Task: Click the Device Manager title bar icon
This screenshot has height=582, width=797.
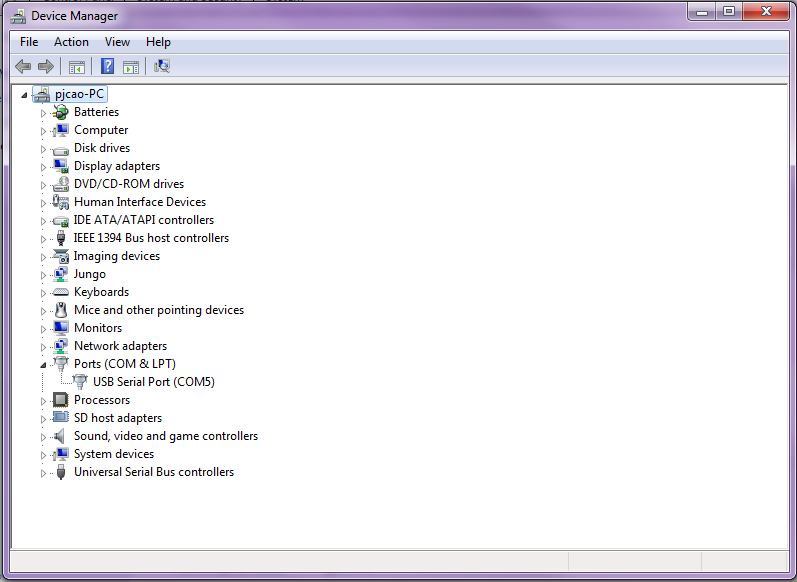Action: [18, 16]
